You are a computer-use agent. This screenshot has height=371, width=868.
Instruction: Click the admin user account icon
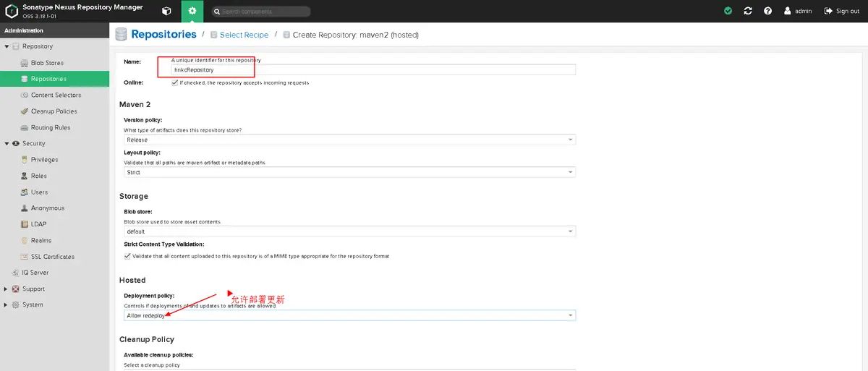click(788, 11)
